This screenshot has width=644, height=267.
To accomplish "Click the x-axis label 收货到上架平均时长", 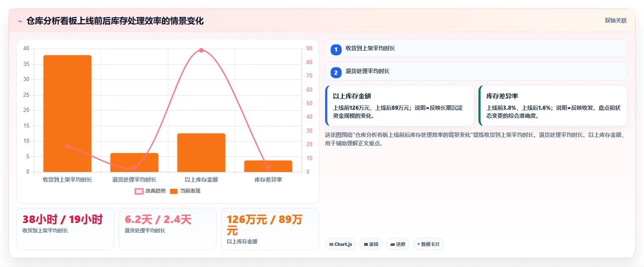I will (x=67, y=180).
